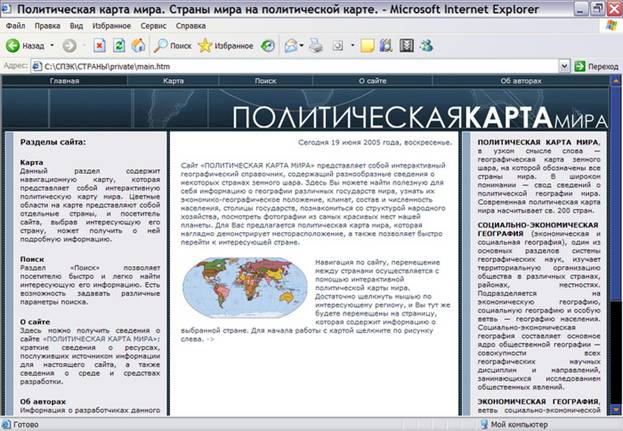
Task: Open the Поиск search toolbar button
Action: tap(173, 46)
